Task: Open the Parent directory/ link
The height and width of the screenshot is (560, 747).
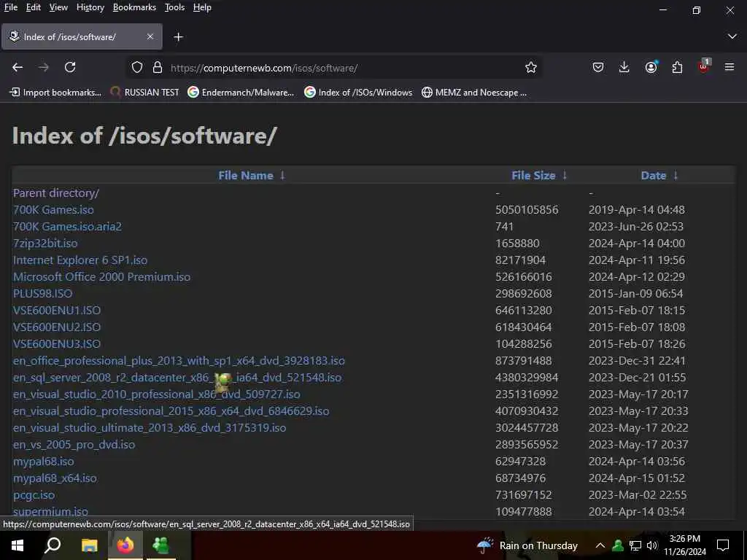Action: pyautogui.click(x=55, y=192)
